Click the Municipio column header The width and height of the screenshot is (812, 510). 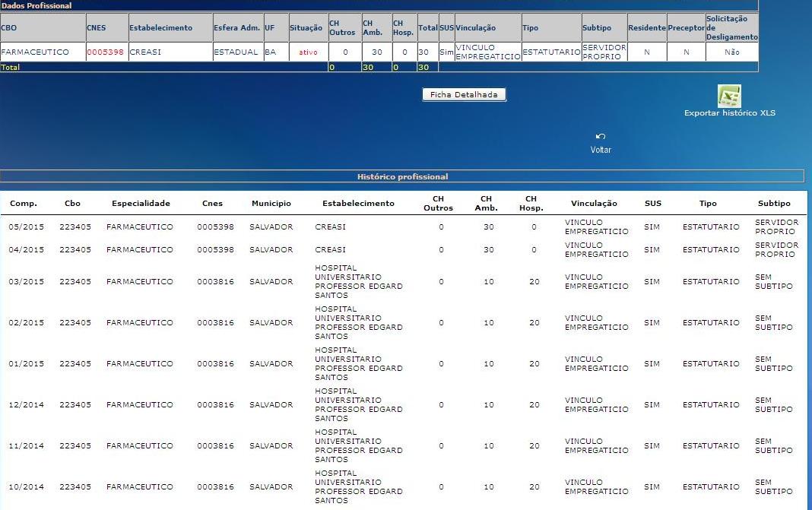(x=271, y=204)
